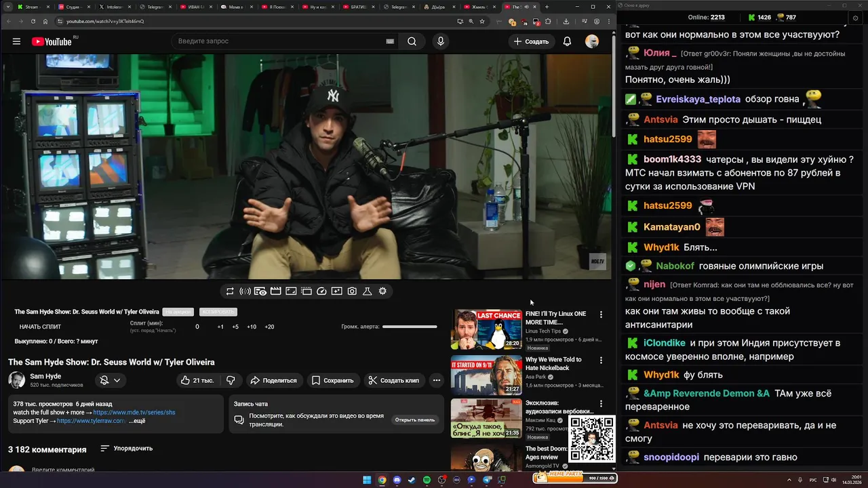Click the pop-up player rectangle icon

(x=291, y=291)
